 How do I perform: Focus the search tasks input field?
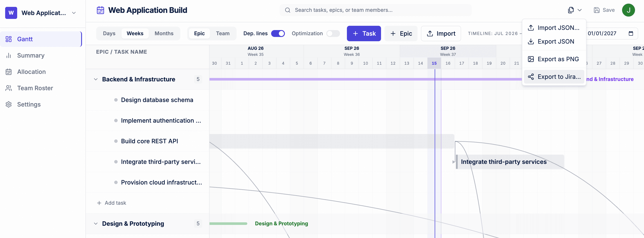(375, 10)
